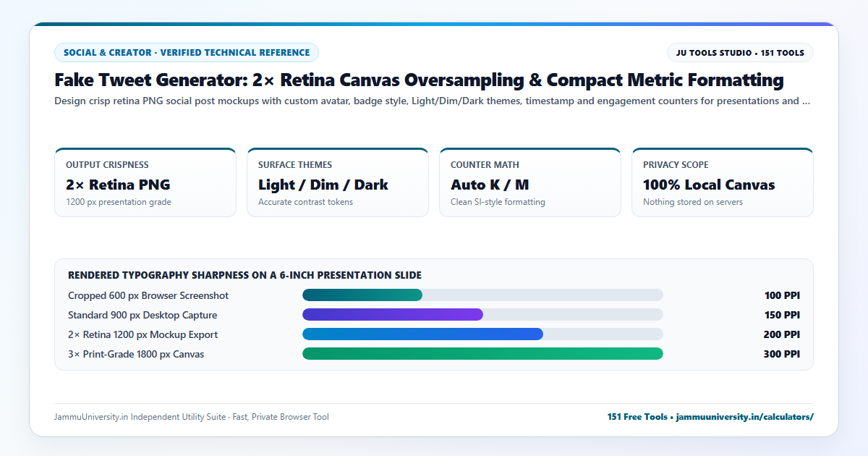This screenshot has height=456, width=868.
Task: Click the "100% Local Canvas" value
Action: pyautogui.click(x=709, y=185)
